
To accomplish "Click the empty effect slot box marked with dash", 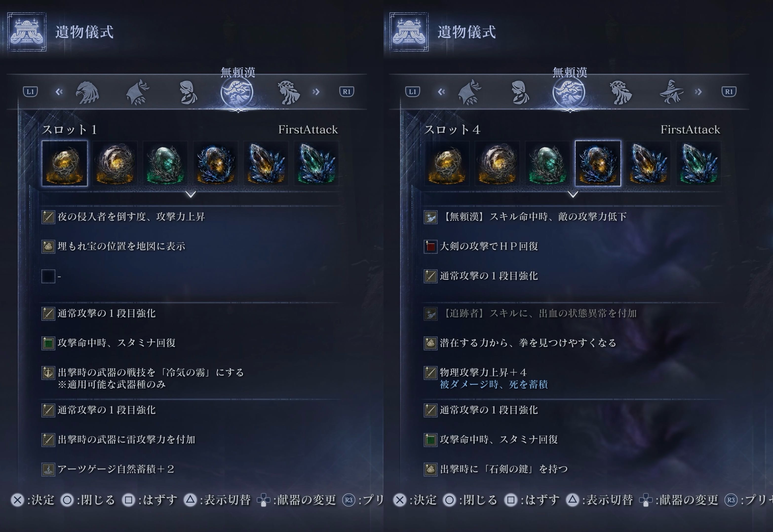I will point(48,276).
